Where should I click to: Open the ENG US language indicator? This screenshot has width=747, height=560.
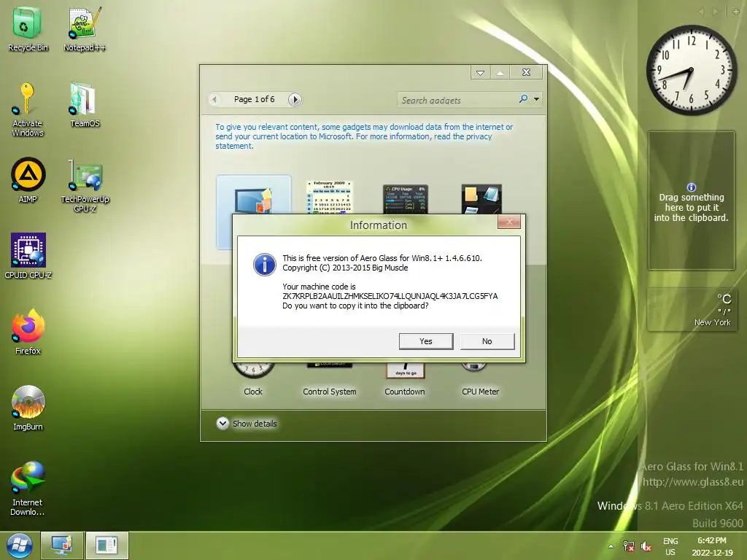[670, 546]
